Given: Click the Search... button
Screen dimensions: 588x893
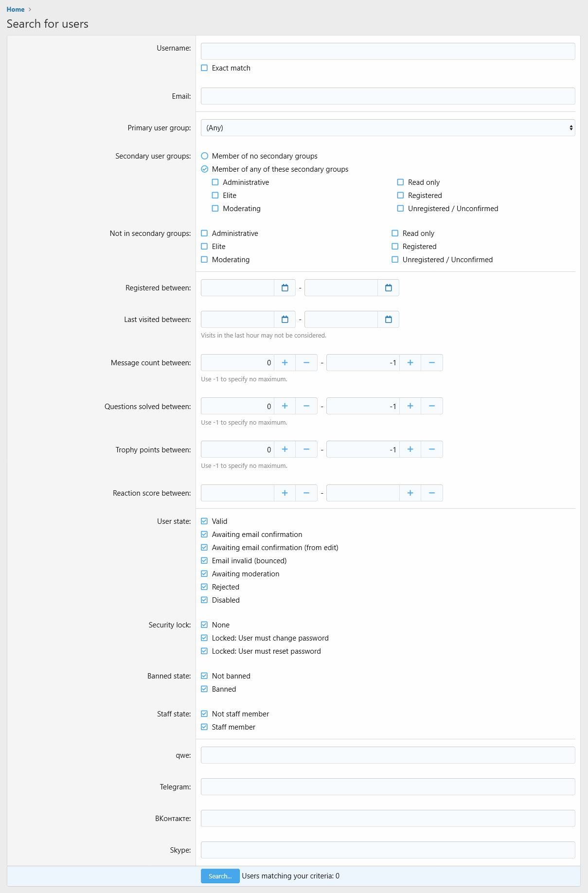Looking at the screenshot, I should [220, 876].
